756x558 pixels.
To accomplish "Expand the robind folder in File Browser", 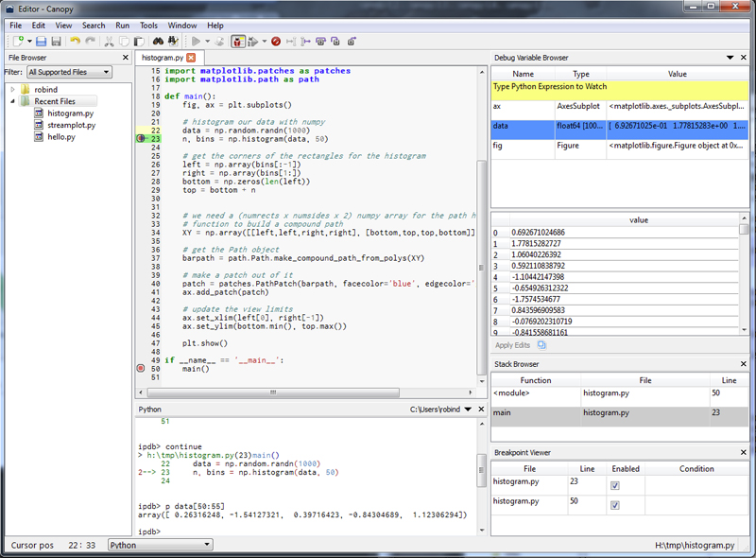I will click(x=13, y=89).
